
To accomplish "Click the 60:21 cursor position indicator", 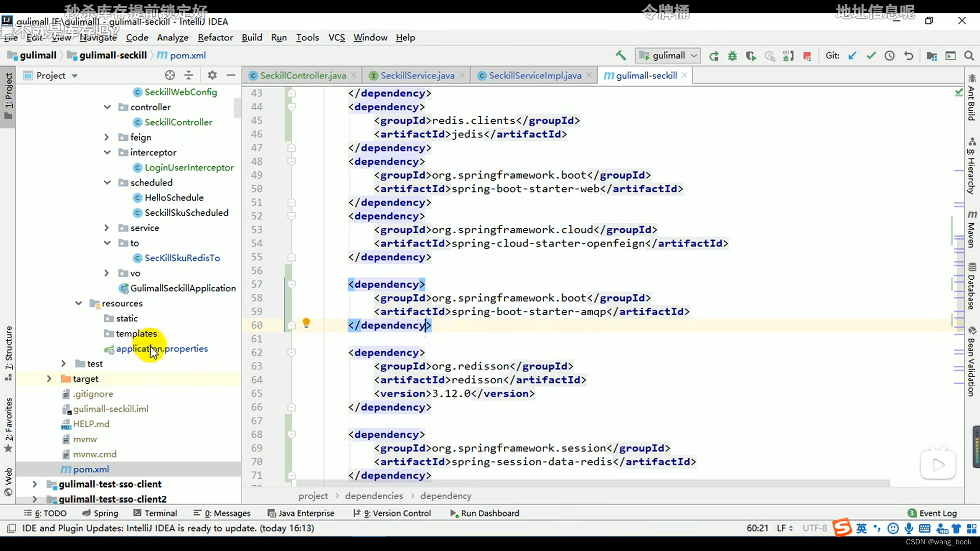I will click(x=757, y=528).
